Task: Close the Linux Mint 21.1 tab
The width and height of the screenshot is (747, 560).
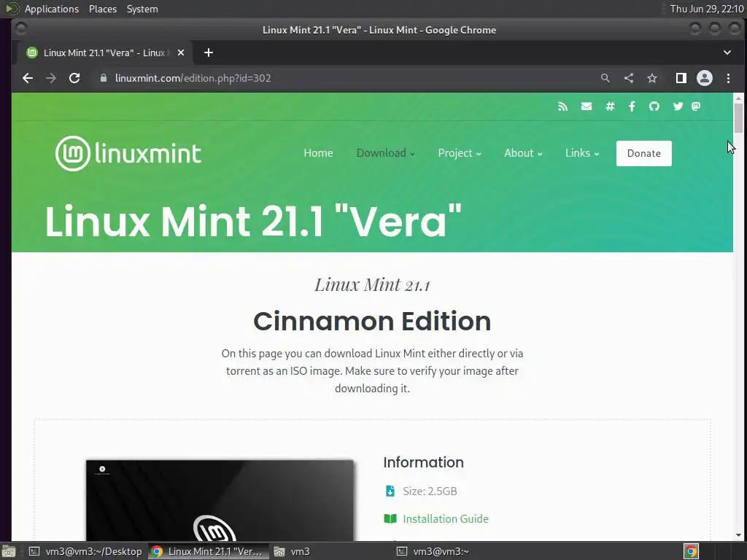Action: [181, 52]
